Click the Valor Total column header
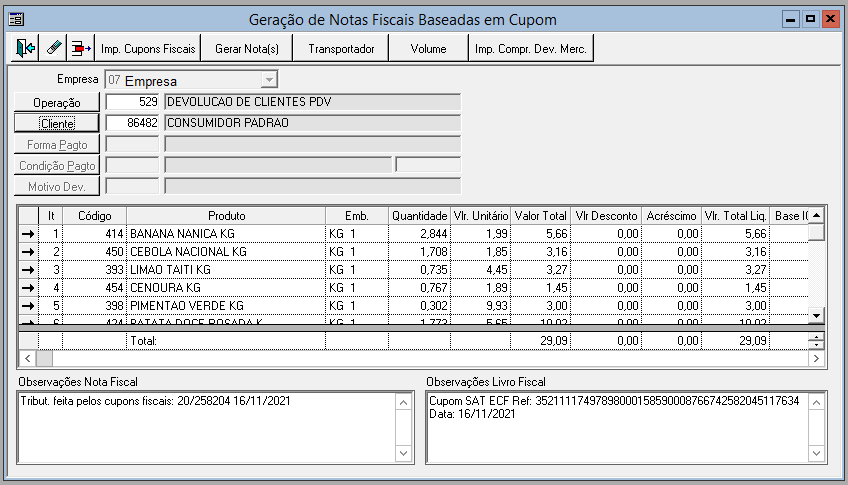Screen dimensions: 848x485 [540, 216]
